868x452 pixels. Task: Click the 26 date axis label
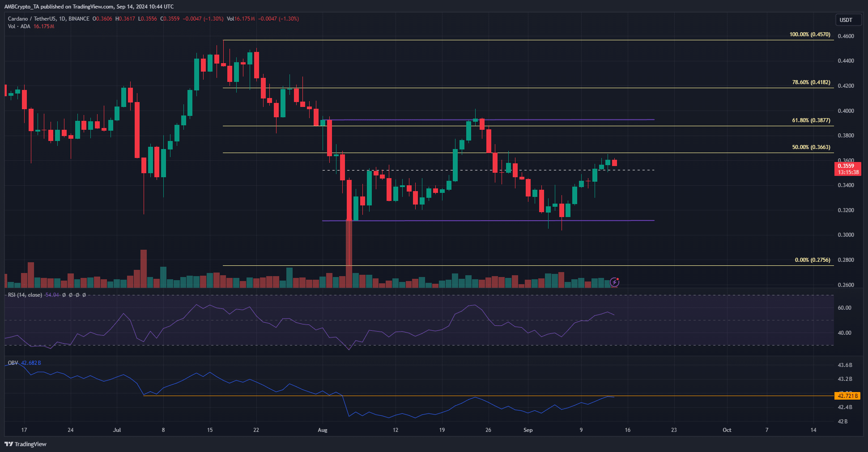click(x=488, y=430)
